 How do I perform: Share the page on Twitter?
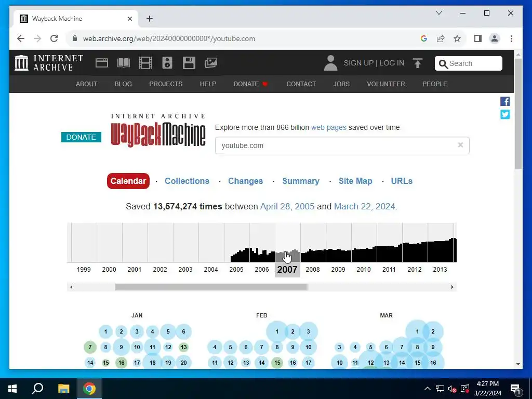(x=505, y=114)
